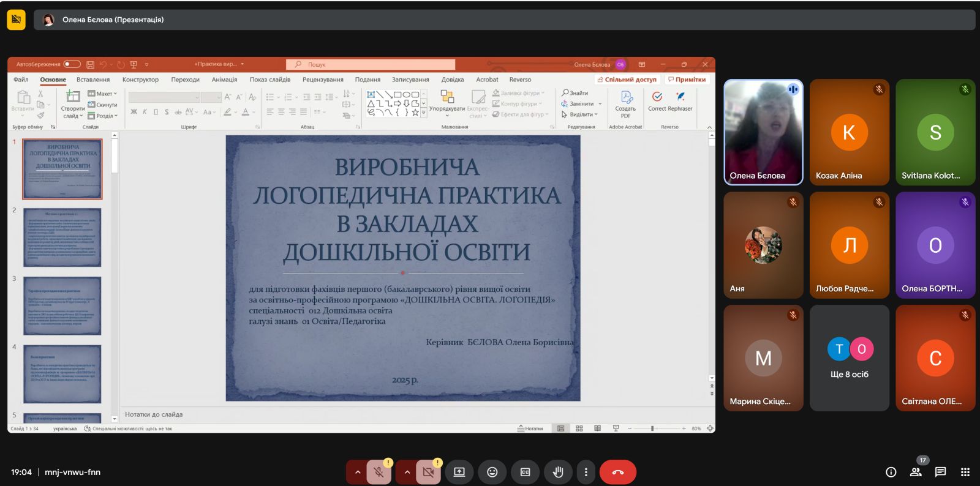Toggle the disabled camera button
This screenshot has width=980, height=486.
[428, 472]
